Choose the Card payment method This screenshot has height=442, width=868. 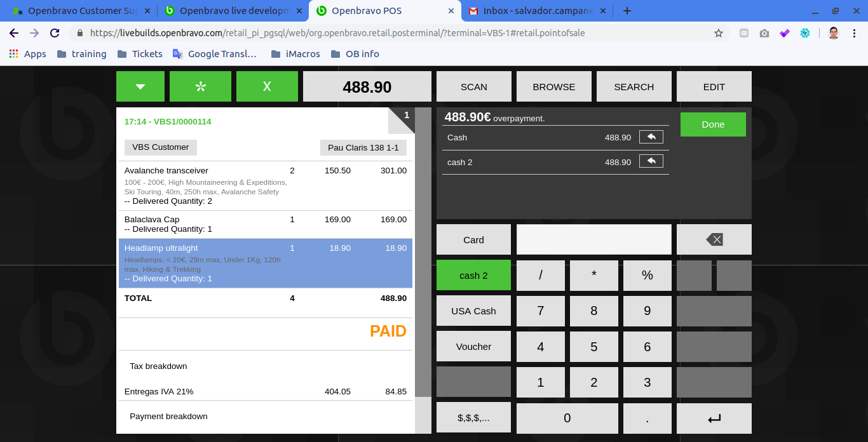[x=473, y=239]
